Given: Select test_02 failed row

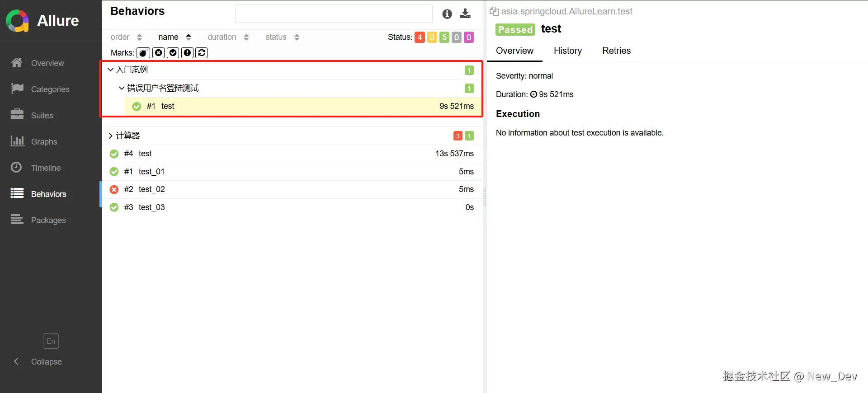Looking at the screenshot, I should [292, 189].
